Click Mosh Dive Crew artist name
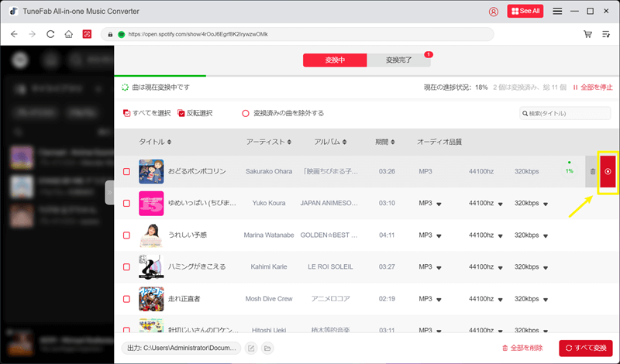This screenshot has height=364, width=620. coord(269,299)
